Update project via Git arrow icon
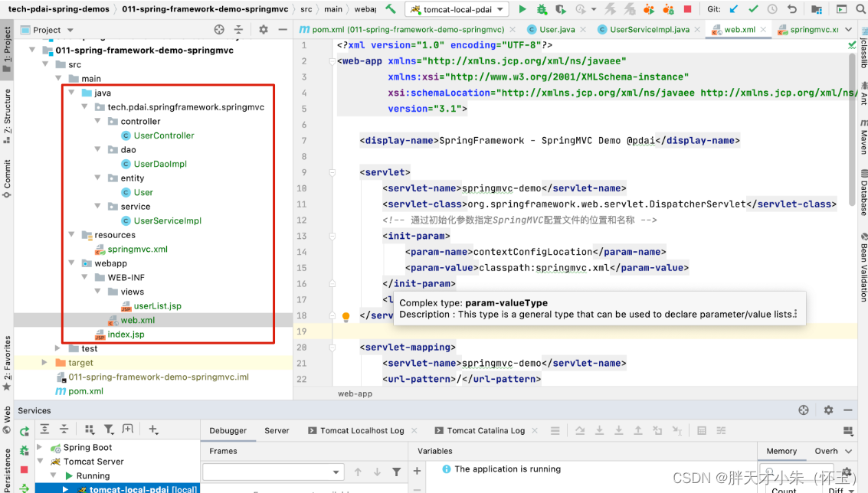 (733, 9)
